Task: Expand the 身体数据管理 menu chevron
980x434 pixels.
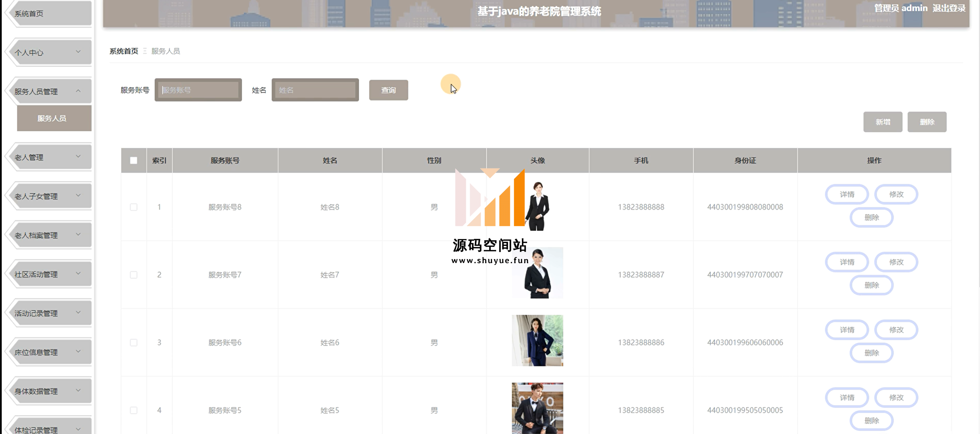Action: point(78,391)
